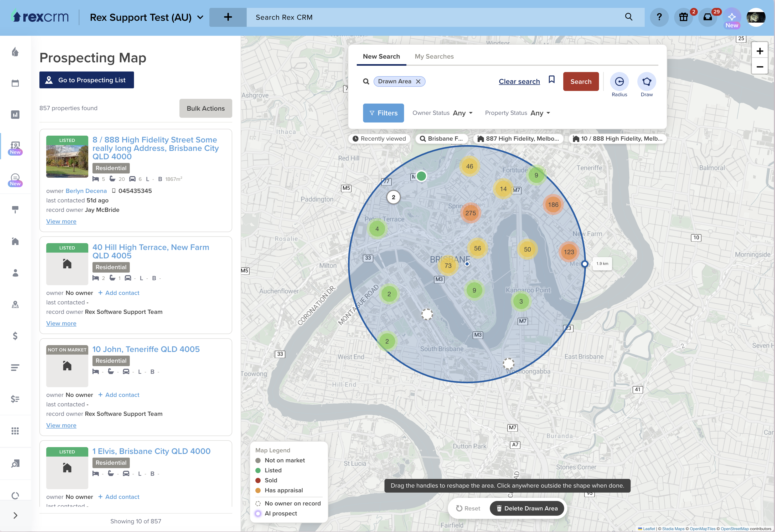Toggle the Filters button
The image size is (775, 532).
pos(383,113)
